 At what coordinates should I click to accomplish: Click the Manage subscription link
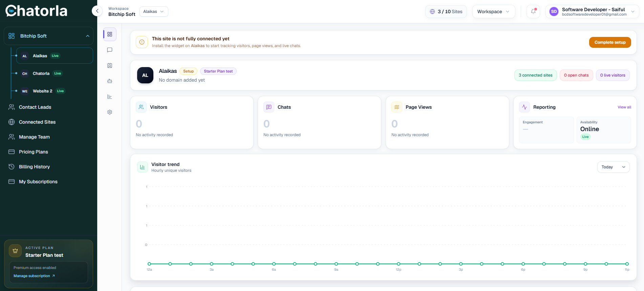click(x=34, y=276)
